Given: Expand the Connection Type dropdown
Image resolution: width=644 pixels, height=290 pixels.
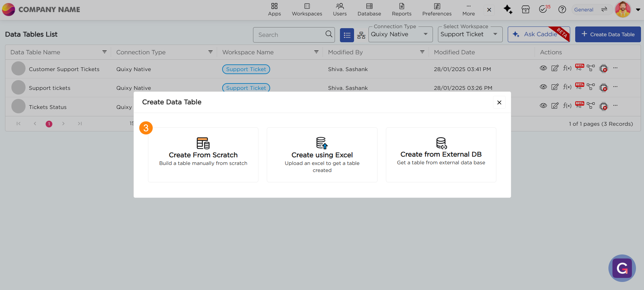Looking at the screenshot, I should click(400, 35).
